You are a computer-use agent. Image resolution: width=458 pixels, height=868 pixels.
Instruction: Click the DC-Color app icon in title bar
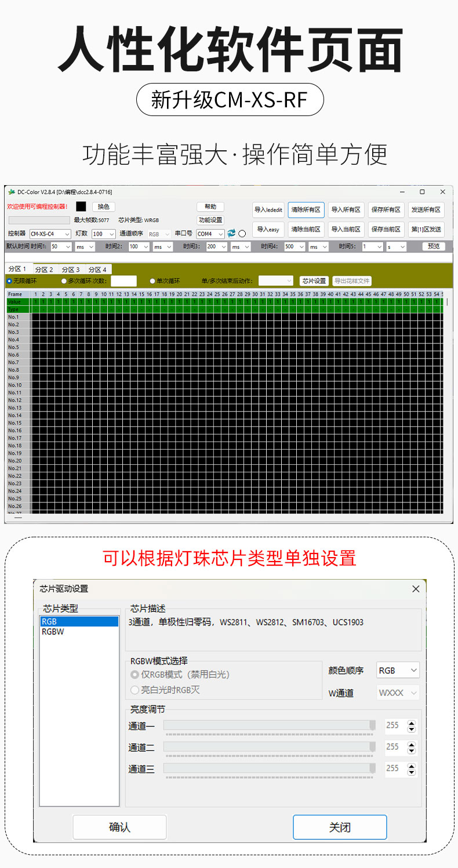(11, 192)
